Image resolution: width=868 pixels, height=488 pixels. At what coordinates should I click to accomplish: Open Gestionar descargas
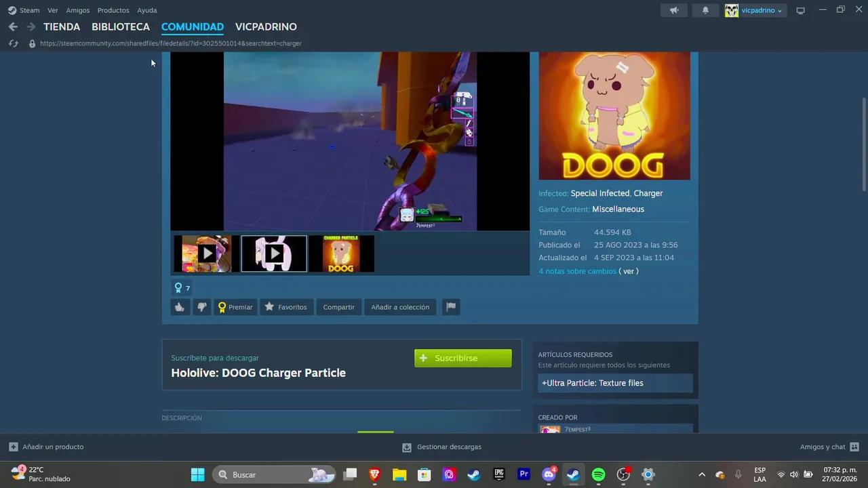441,447
